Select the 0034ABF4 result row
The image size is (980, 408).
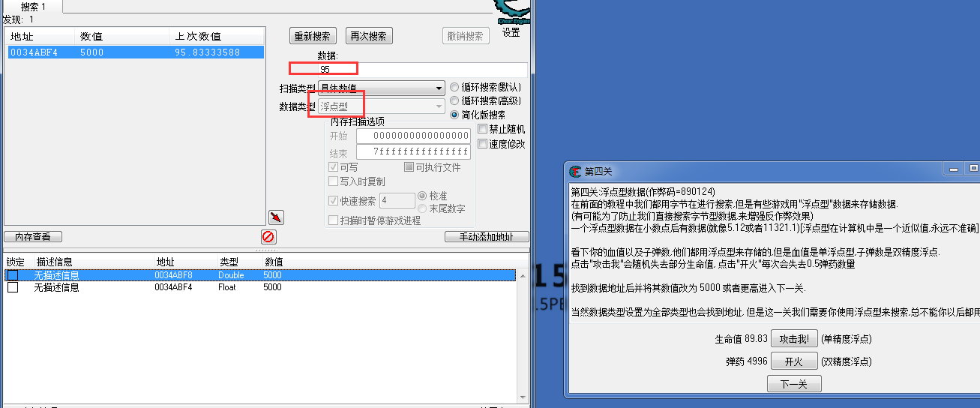pyautogui.click(x=135, y=52)
